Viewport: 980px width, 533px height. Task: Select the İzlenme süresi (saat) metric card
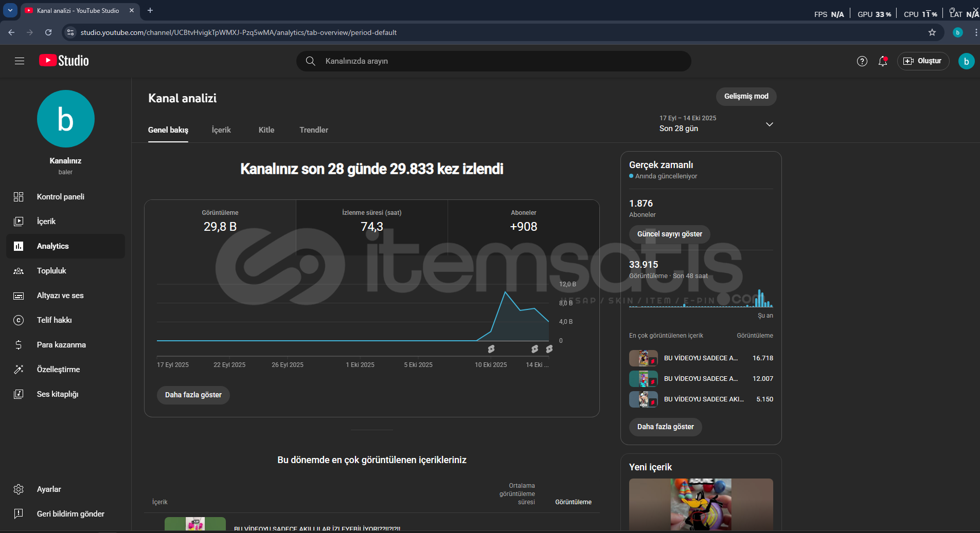[x=371, y=221]
